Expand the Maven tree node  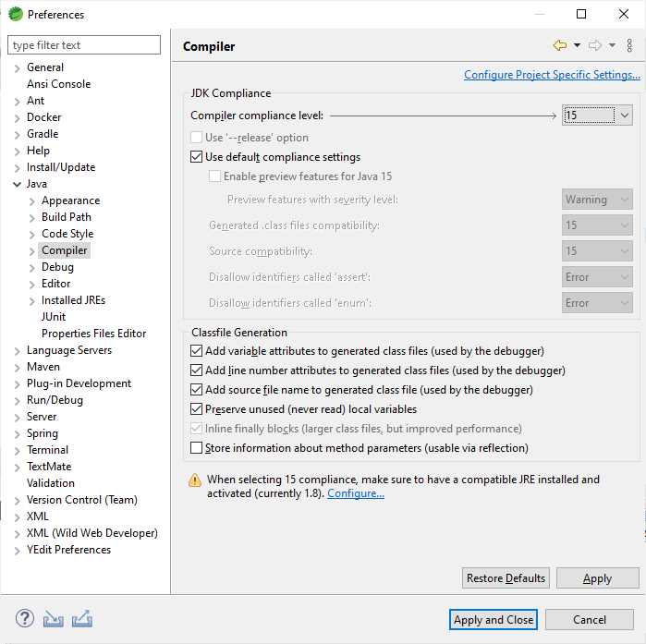pyautogui.click(x=17, y=368)
